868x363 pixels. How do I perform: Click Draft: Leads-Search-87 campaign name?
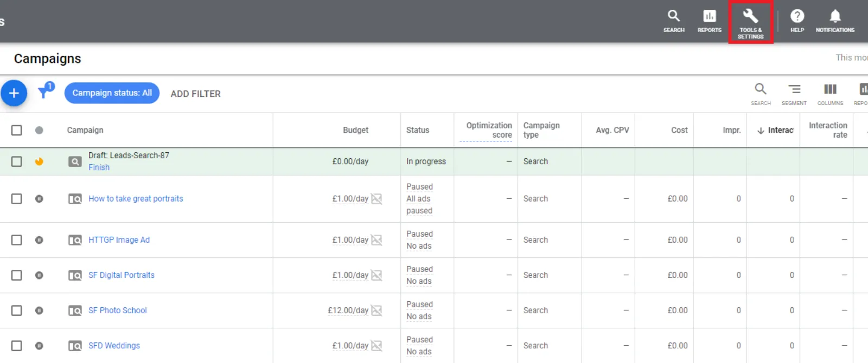click(129, 155)
